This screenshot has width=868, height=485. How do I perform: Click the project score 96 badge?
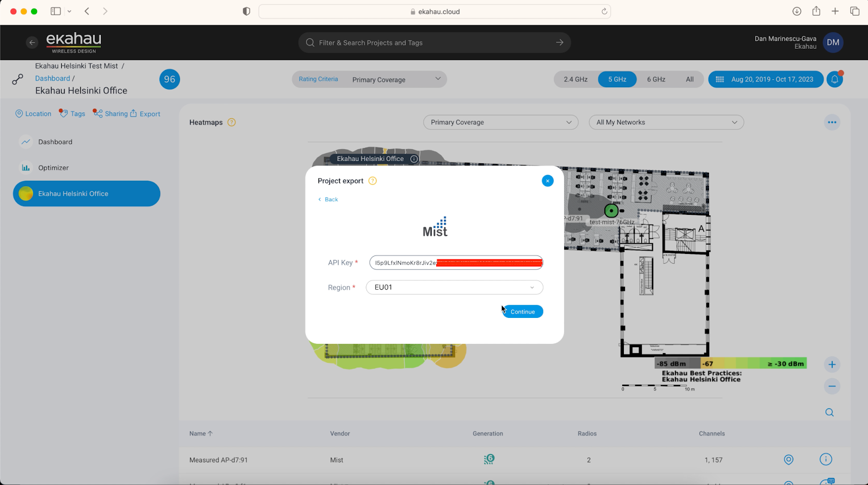tap(169, 79)
